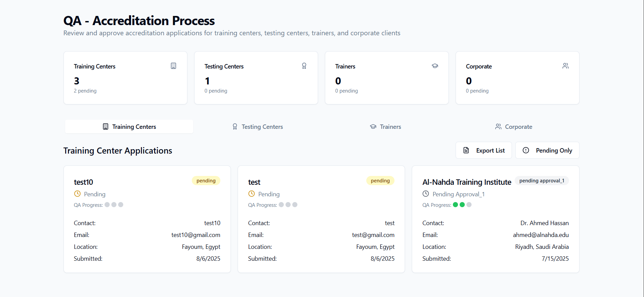The image size is (644, 297).
Task: Click the people icon in Corporate summary card
Action: [565, 66]
